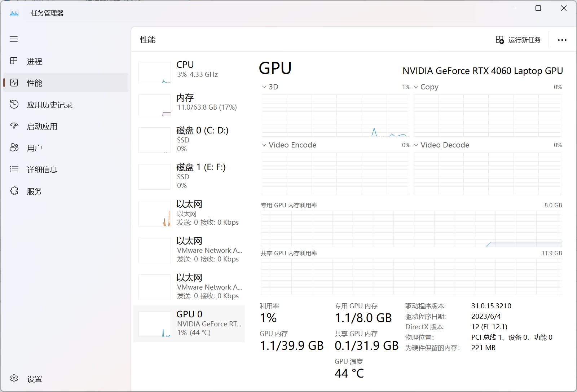
Task: Click the 用户 people icon
Action: pos(14,147)
